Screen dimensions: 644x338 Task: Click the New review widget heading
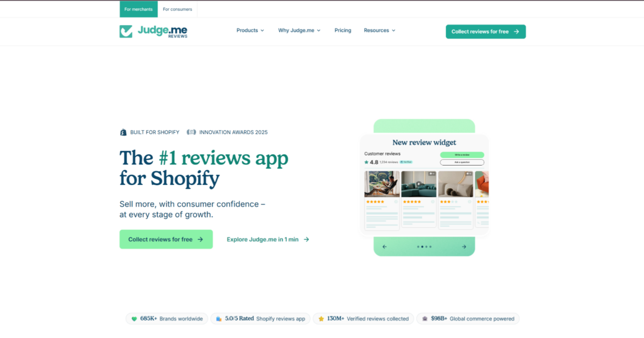coord(425,143)
